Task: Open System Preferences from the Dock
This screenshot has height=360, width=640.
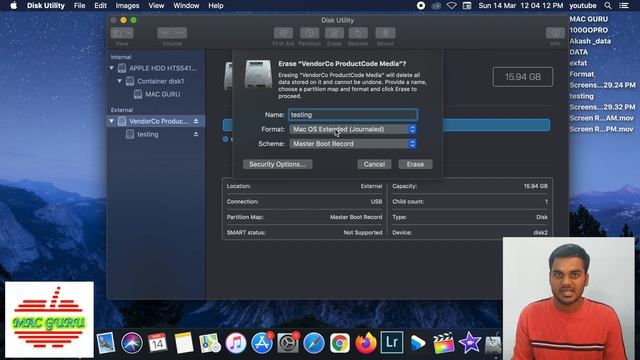Action: tap(288, 343)
